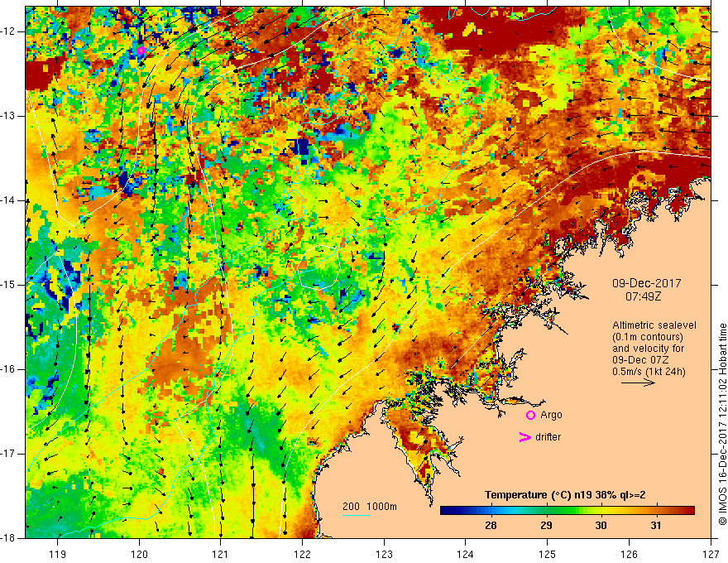Click longitude label '127' on bottom axis
The image size is (728, 563).
click(711, 554)
